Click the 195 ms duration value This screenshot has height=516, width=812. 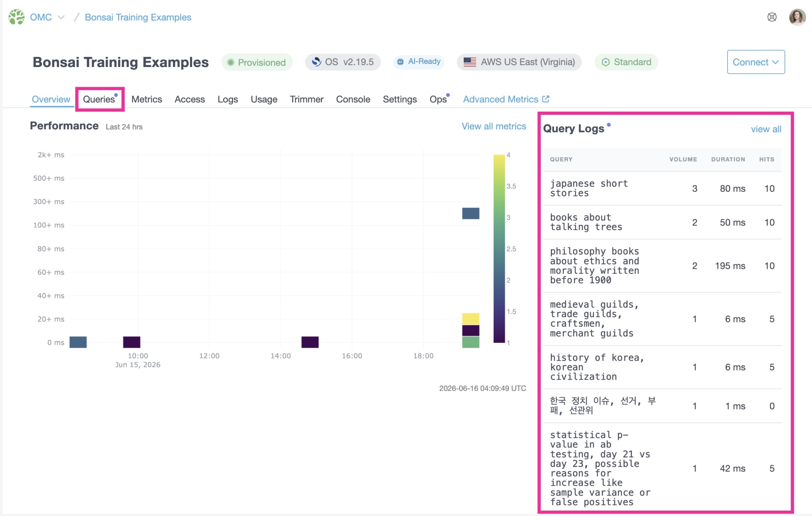tap(730, 266)
